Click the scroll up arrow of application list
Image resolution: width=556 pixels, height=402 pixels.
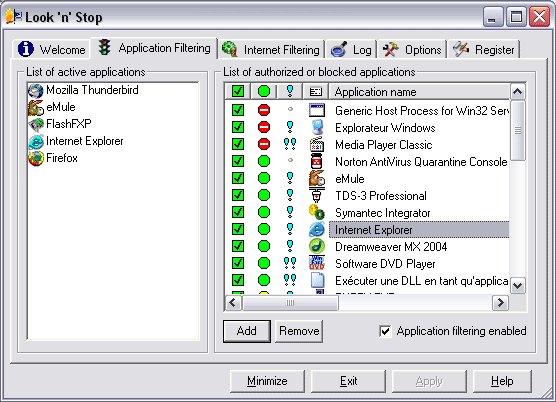pos(518,92)
